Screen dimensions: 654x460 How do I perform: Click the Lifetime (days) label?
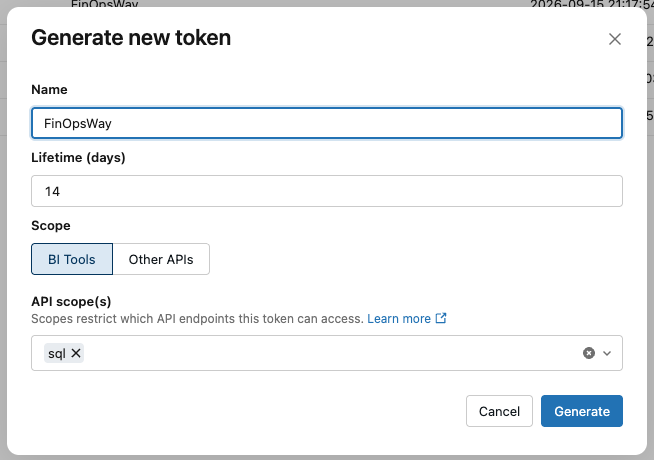click(x=78, y=158)
